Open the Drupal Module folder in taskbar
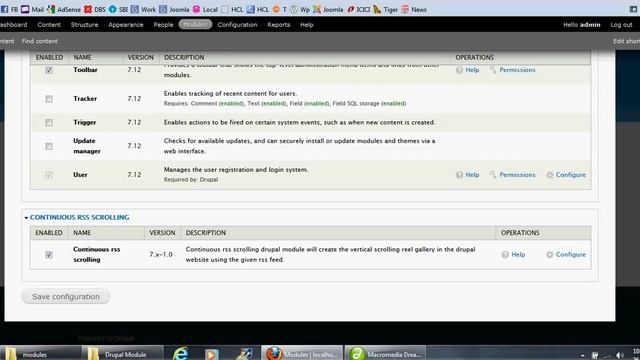Screen dimensions: 640x360 [122, 354]
